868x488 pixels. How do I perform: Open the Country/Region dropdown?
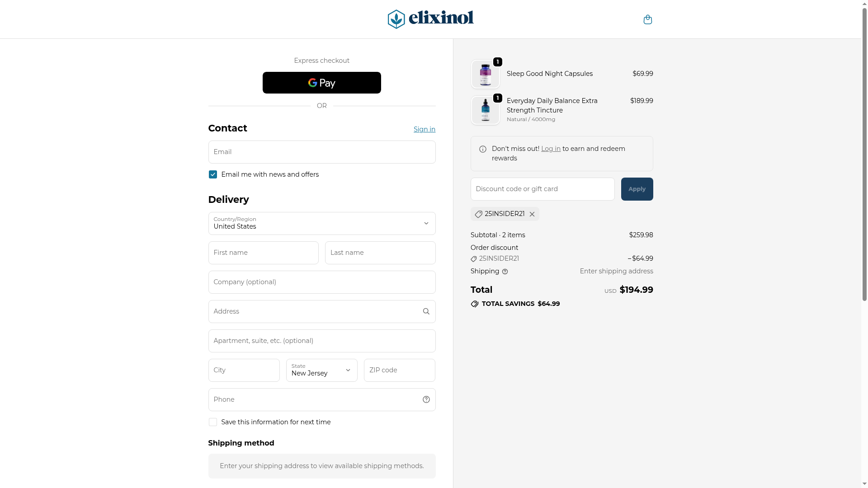coord(321,223)
